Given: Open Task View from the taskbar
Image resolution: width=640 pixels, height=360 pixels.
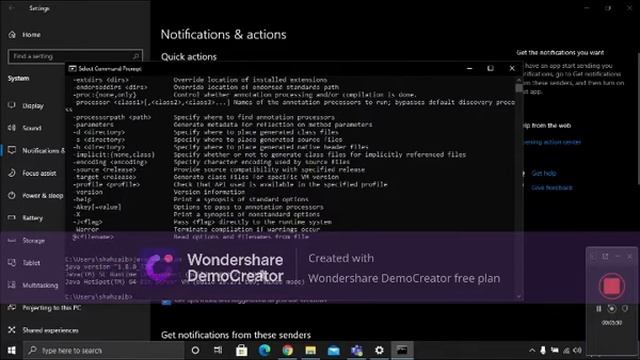Looking at the screenshot, I should coord(218,350).
